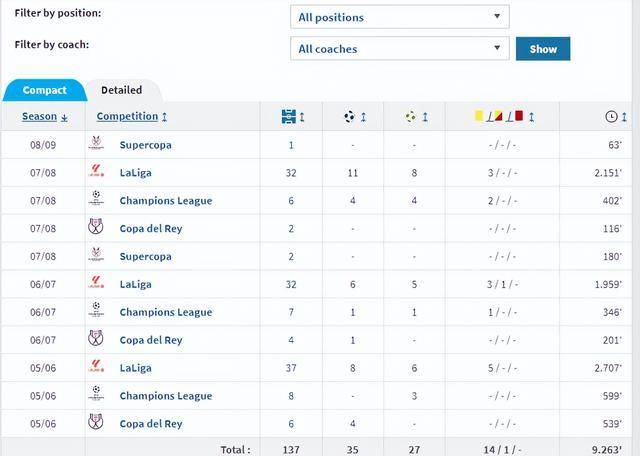Open the 06/07 Copa del Rey link
Screen dimensions: 640x456
[x=151, y=340]
